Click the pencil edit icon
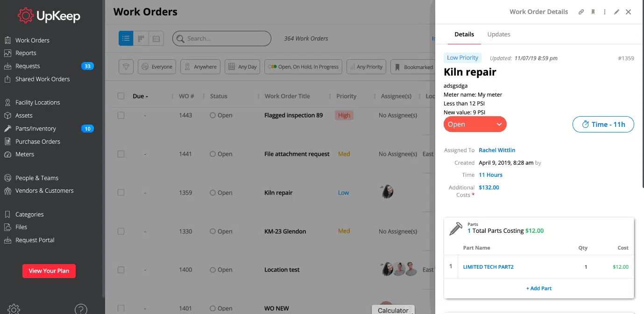644x314 pixels. (616, 12)
